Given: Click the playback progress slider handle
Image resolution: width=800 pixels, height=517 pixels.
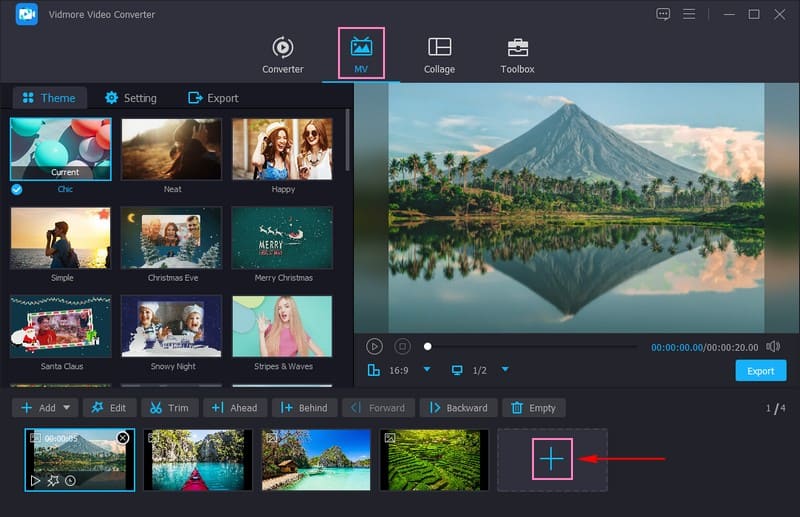Looking at the screenshot, I should (x=428, y=346).
